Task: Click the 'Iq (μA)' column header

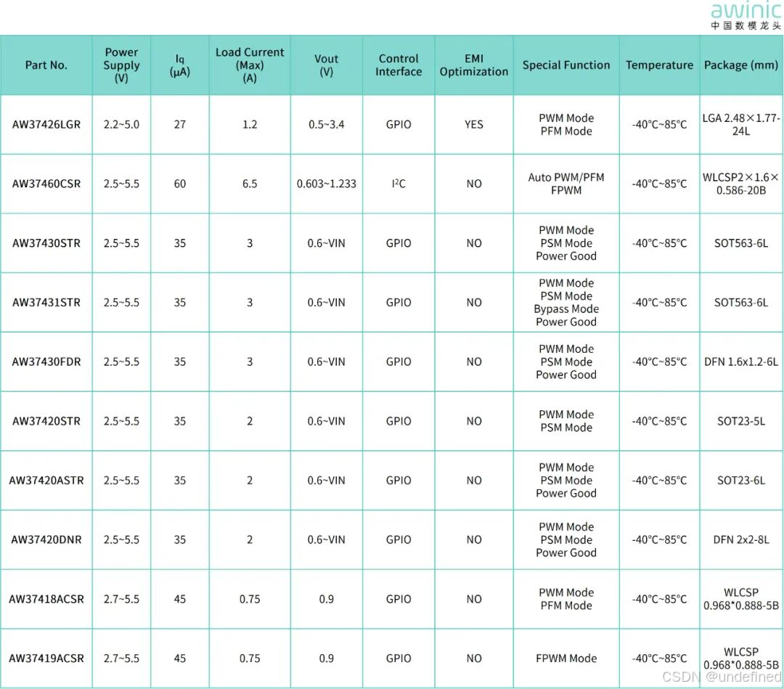Action: pos(180,65)
